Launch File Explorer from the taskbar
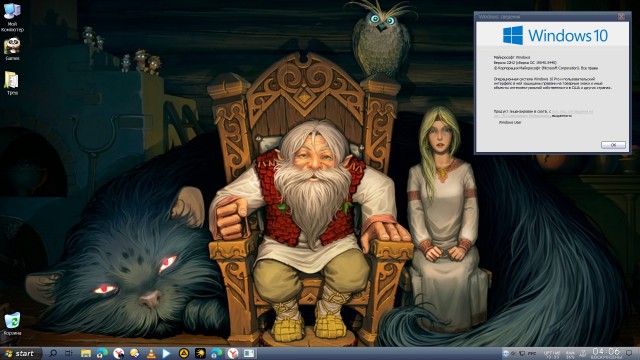This screenshot has width=640, height=360. [86, 353]
